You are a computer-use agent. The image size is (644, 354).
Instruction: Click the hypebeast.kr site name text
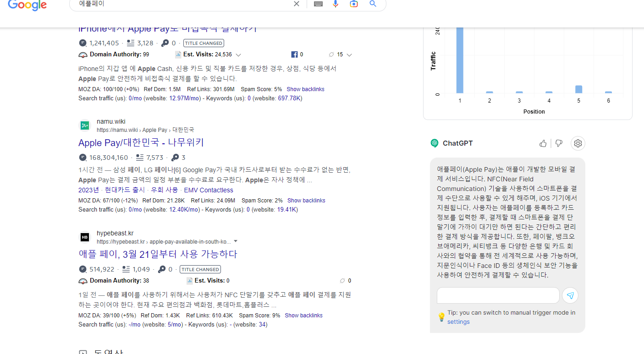click(x=115, y=233)
